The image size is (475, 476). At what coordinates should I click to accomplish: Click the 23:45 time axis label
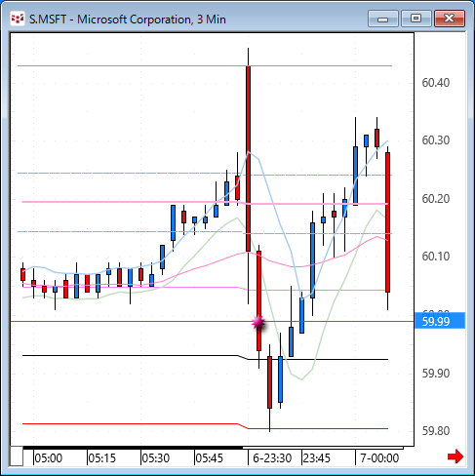(316, 458)
